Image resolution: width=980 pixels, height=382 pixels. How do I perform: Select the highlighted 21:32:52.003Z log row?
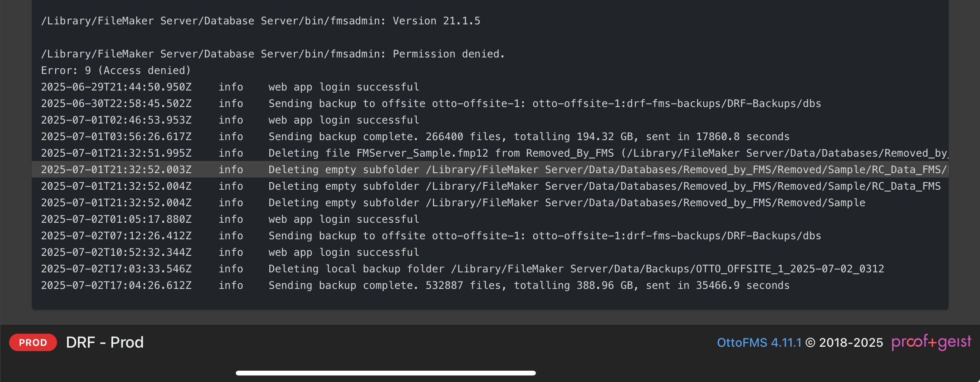tap(490, 170)
